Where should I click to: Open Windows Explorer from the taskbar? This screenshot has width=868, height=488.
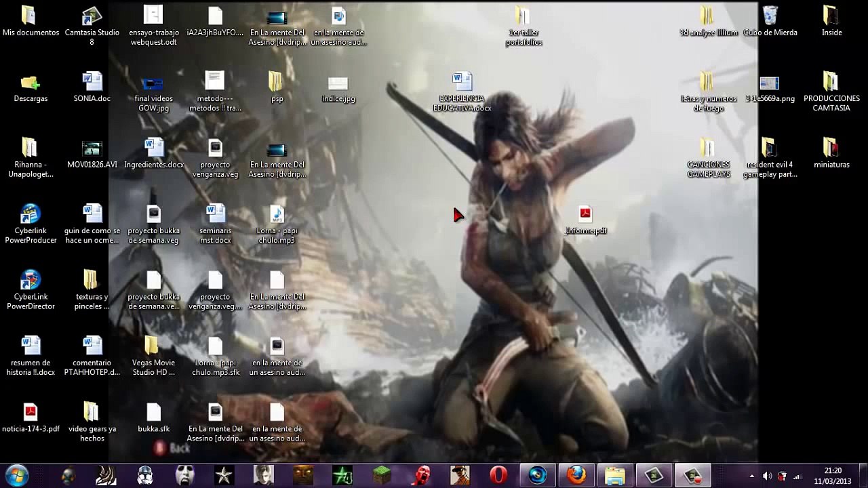(x=615, y=476)
